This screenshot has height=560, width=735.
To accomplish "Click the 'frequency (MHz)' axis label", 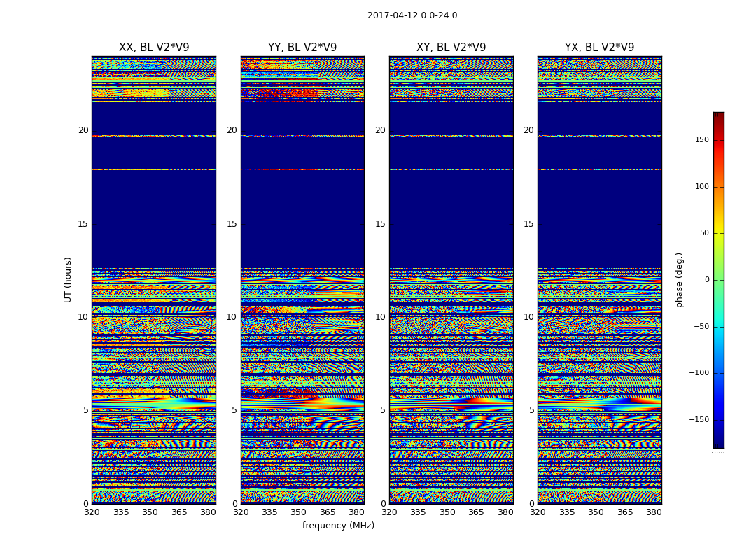I will tap(338, 525).
